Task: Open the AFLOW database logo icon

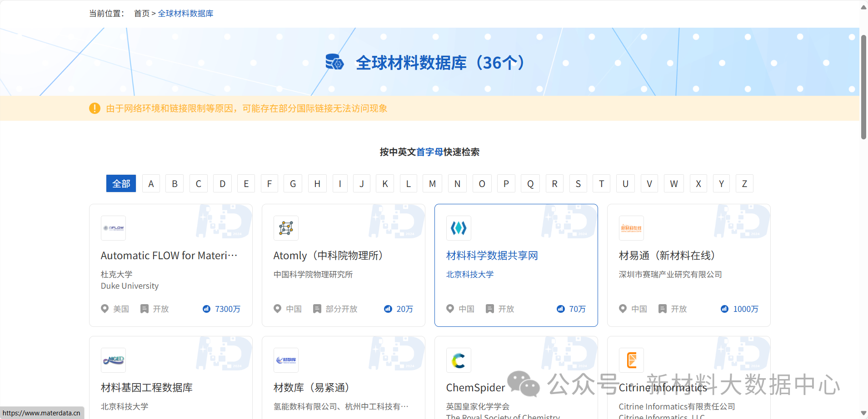Action: [113, 228]
